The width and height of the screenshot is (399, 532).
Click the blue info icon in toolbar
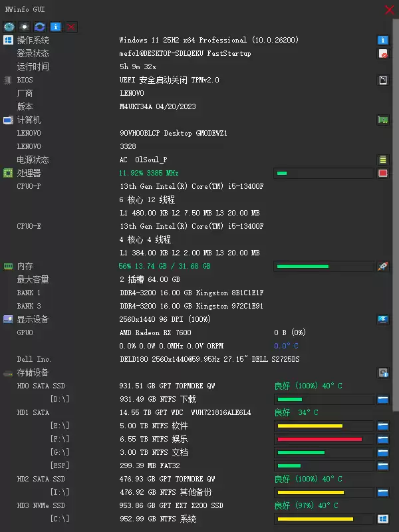point(56,27)
